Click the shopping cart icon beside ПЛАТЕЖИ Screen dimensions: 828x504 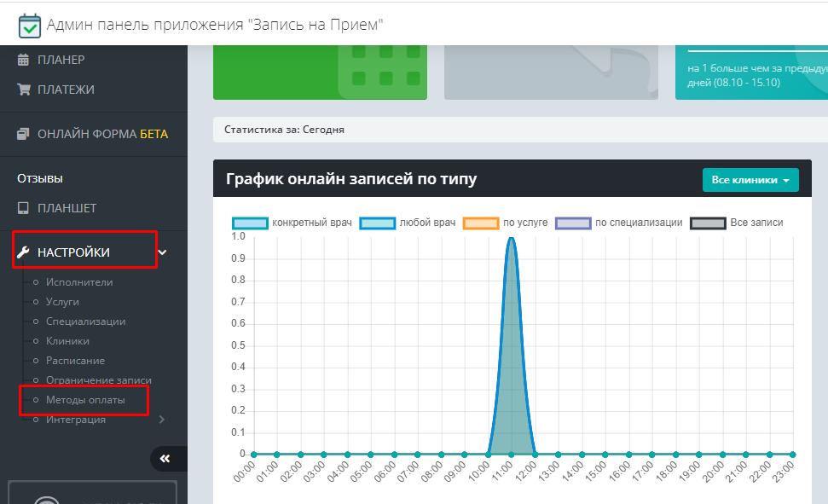pyautogui.click(x=24, y=90)
